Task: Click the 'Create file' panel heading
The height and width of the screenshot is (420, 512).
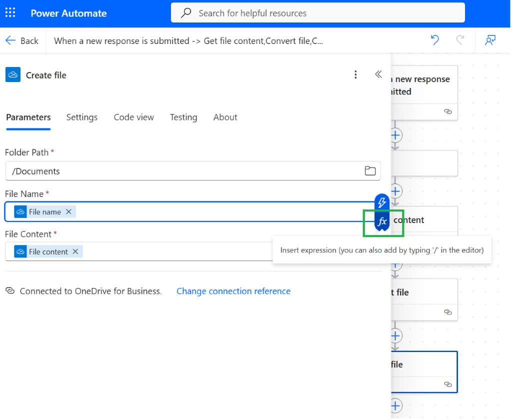Action: click(46, 75)
